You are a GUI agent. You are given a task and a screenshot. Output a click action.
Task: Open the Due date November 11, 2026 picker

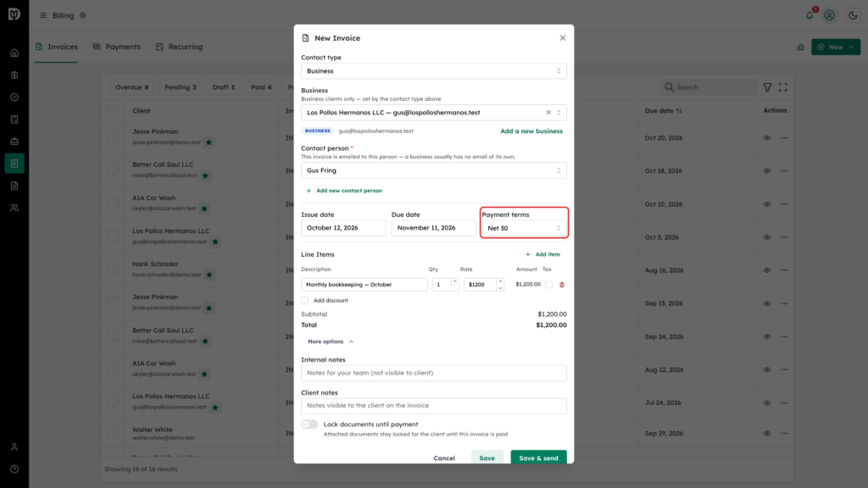[433, 228]
